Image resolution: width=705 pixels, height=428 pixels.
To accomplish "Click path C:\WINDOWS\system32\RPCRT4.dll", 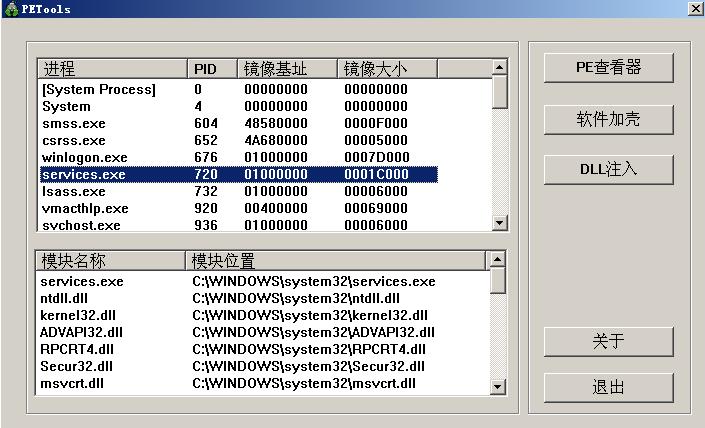I will tap(309, 350).
